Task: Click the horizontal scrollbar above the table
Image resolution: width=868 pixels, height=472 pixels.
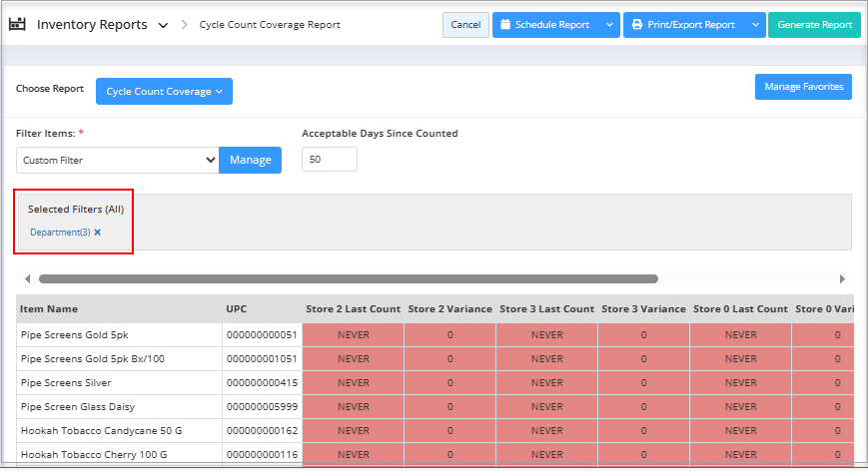Action: click(x=348, y=279)
